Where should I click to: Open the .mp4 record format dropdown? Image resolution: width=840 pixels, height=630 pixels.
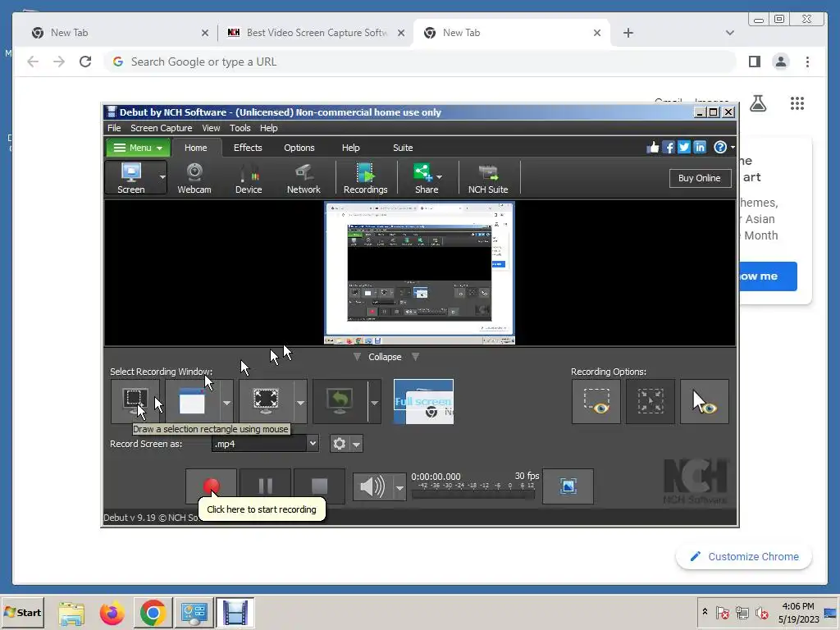(265, 444)
